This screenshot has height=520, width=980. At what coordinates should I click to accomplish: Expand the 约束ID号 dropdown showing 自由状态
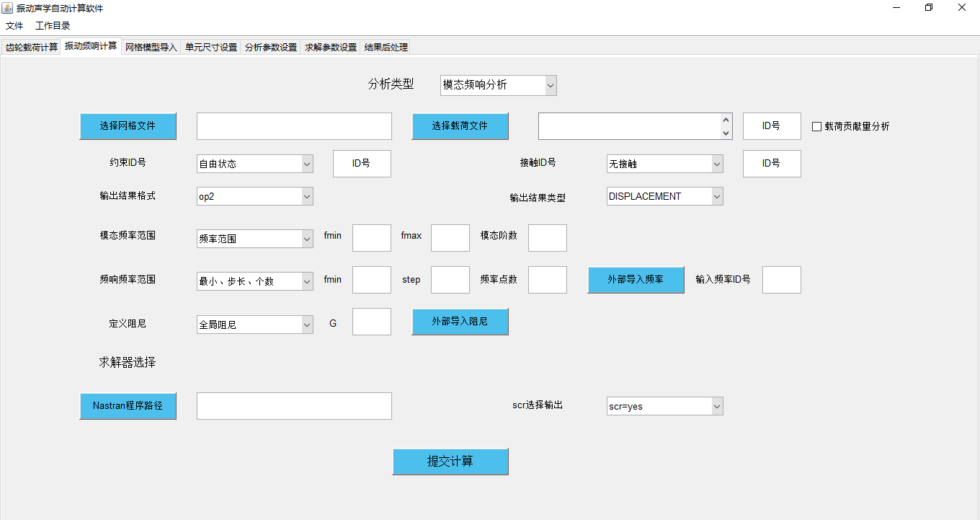click(x=254, y=164)
